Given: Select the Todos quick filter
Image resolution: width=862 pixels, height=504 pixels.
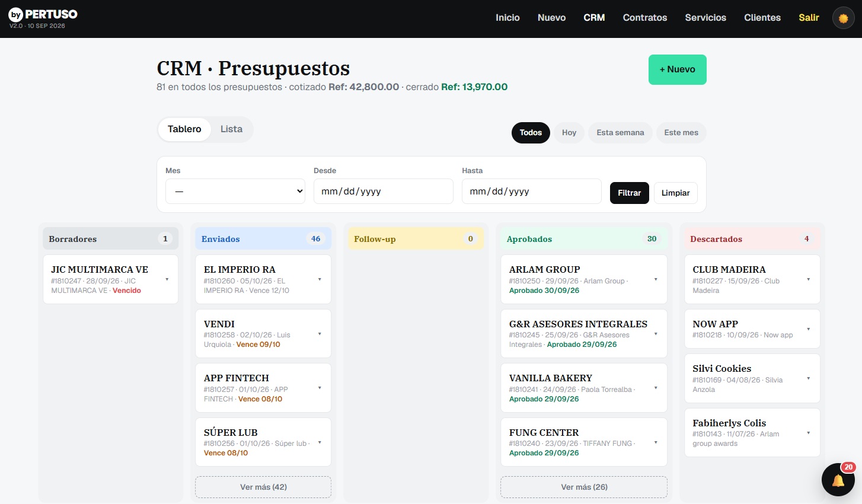Looking at the screenshot, I should (531, 133).
